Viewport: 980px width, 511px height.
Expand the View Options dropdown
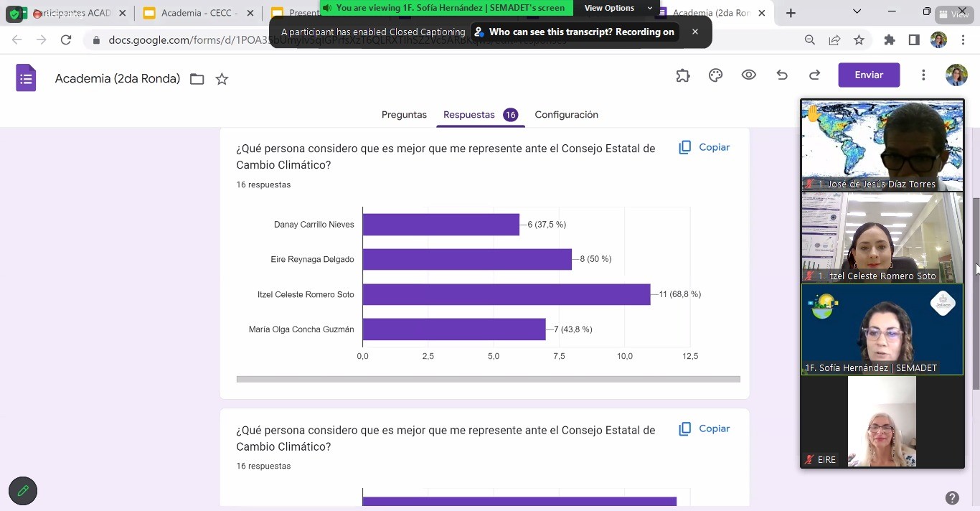[618, 8]
